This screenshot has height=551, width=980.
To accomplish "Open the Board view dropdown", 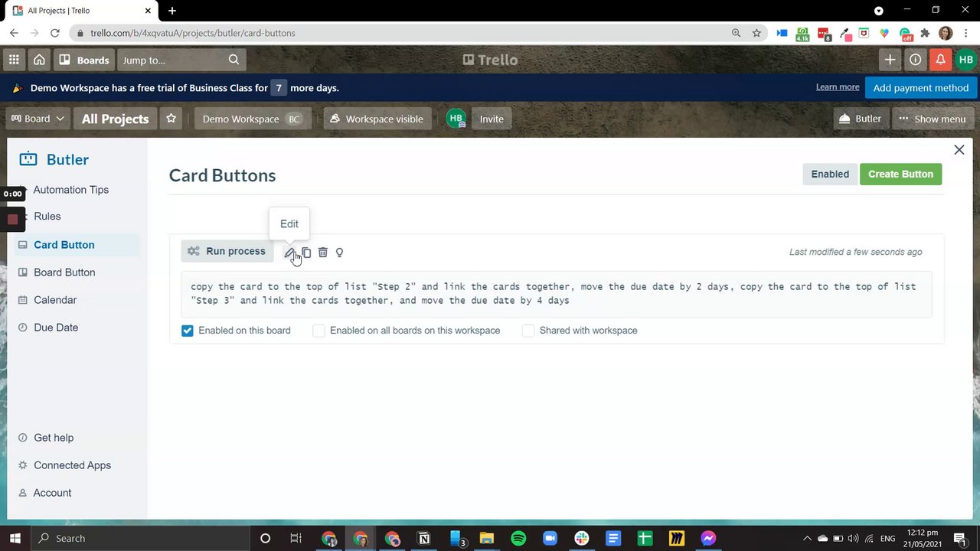I will tap(38, 119).
